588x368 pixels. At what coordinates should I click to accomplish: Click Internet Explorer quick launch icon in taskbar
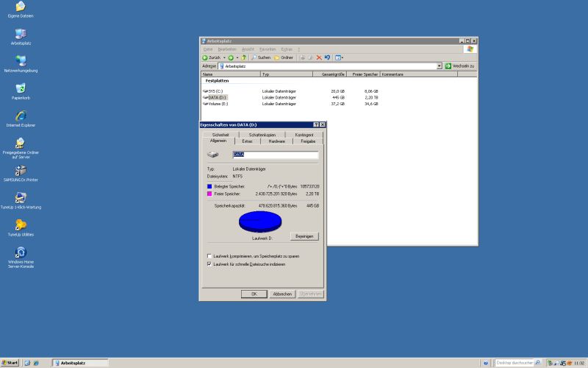pos(36,363)
